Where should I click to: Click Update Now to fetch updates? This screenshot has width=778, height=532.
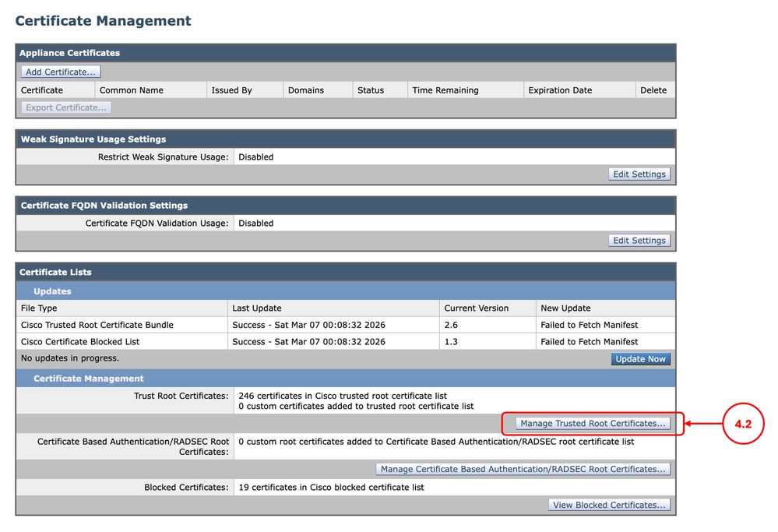pos(639,358)
